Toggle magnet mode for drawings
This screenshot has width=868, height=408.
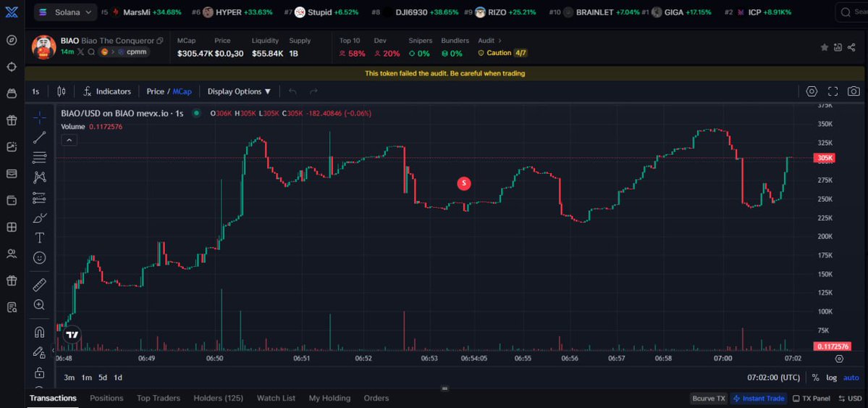point(39,332)
